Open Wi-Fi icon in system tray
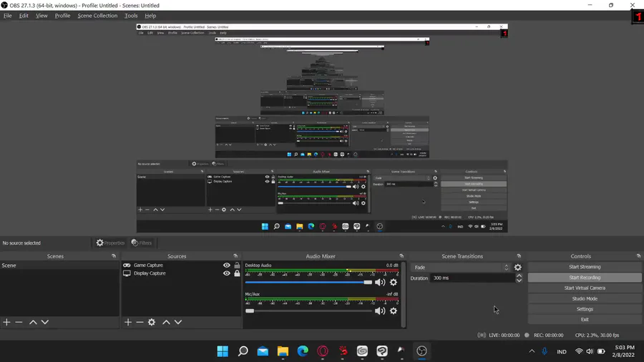The image size is (644, 362). (x=579, y=351)
